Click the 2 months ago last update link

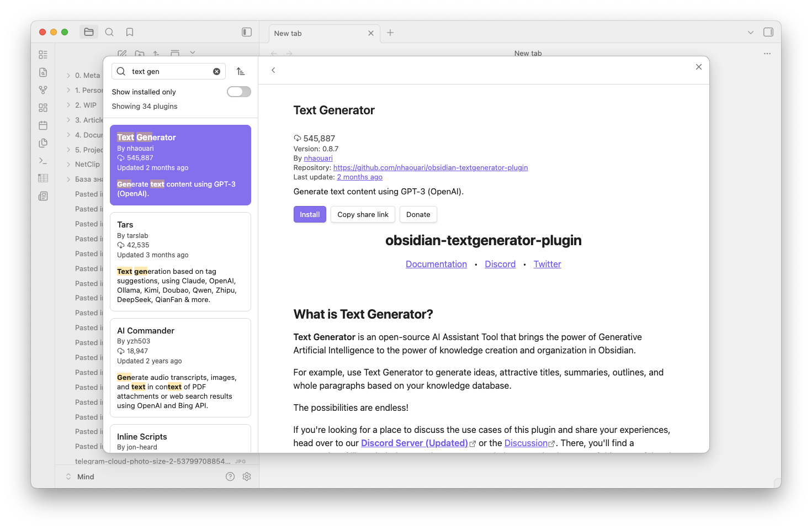[x=359, y=177]
